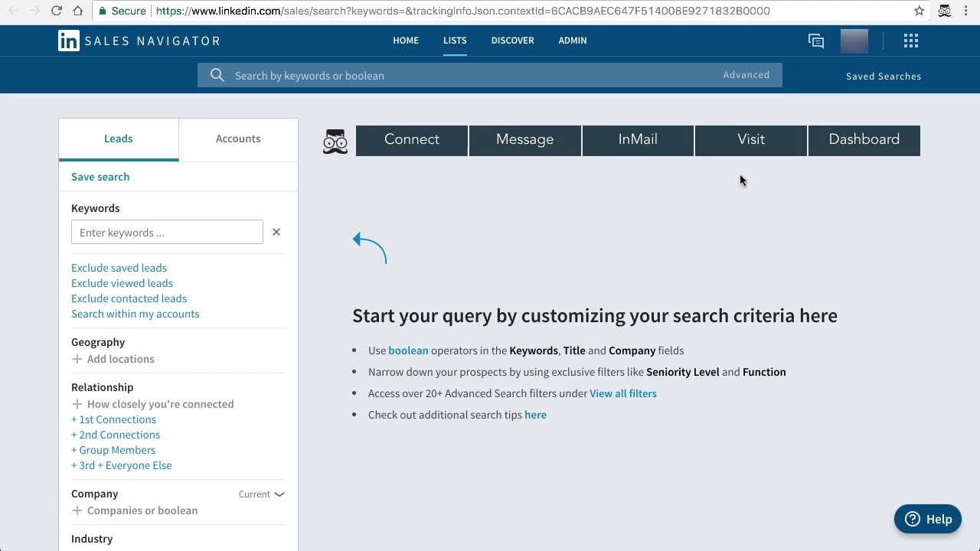Open the Company Current dropdown

261,494
